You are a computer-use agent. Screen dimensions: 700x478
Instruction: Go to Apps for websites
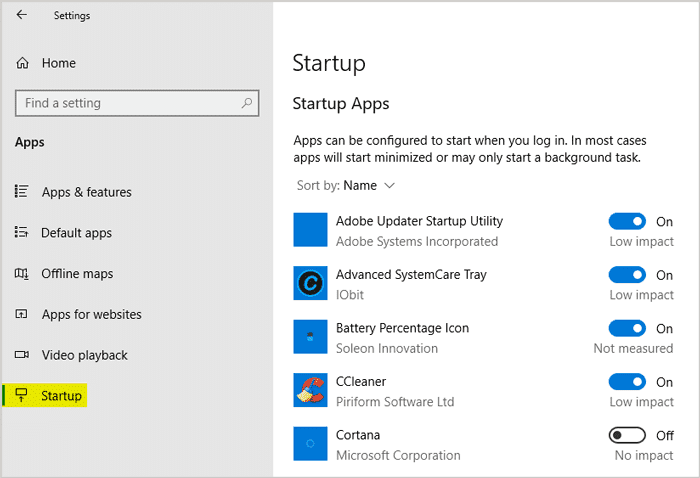pos(92,315)
